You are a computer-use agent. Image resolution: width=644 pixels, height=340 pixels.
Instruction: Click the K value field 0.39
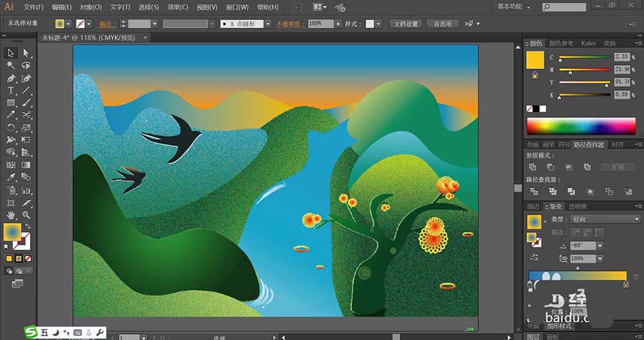coord(622,95)
